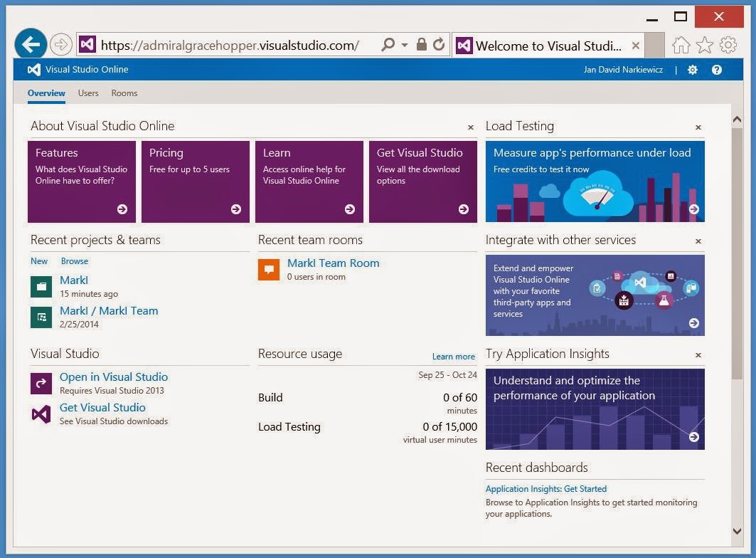756x558 pixels.
Task: Open Application Insights: Get Started dashboard link
Action: (x=545, y=489)
